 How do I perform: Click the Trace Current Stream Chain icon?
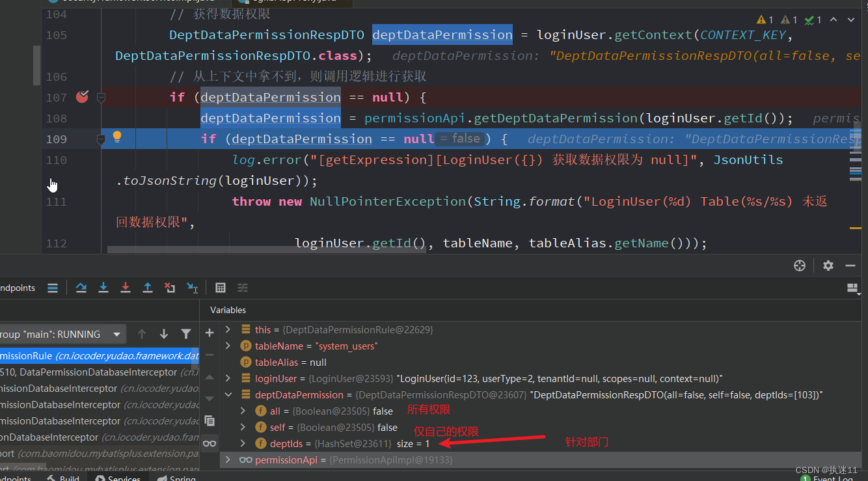pos(243,288)
